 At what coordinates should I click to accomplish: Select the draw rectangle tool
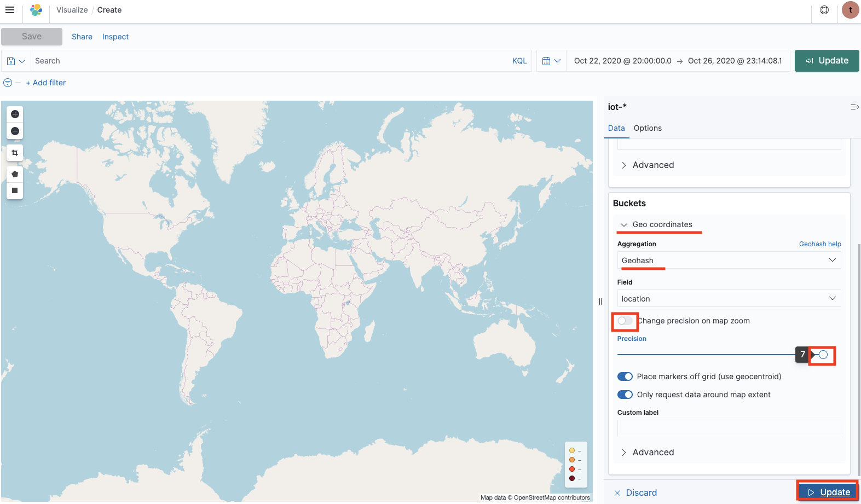tap(15, 190)
